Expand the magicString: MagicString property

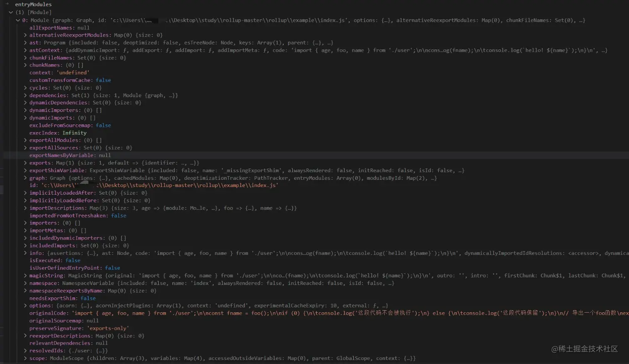click(x=25, y=275)
